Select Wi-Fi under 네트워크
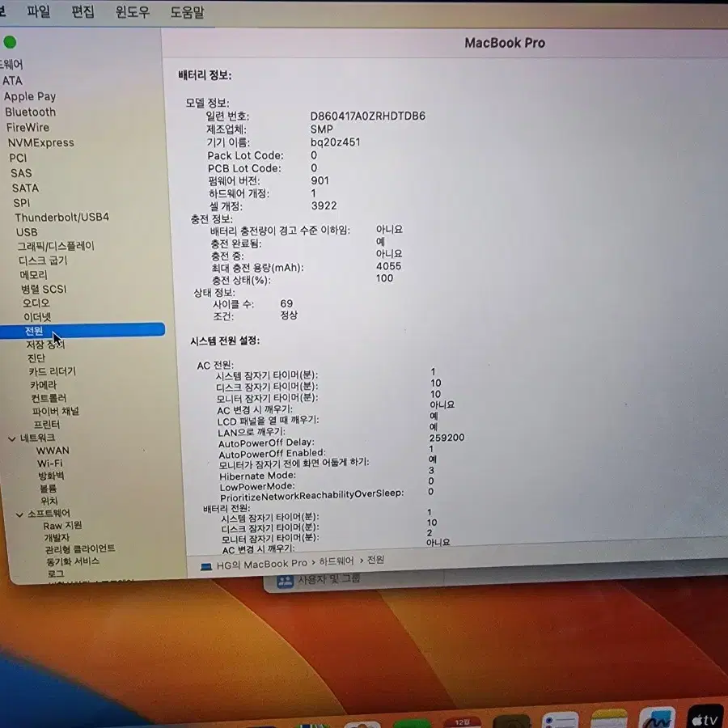 pos(50,463)
